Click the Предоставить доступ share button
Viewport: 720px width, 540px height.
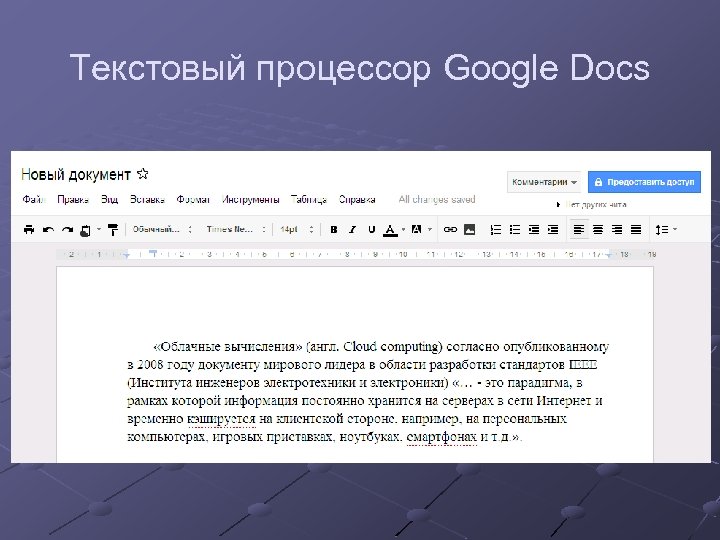coord(644,182)
